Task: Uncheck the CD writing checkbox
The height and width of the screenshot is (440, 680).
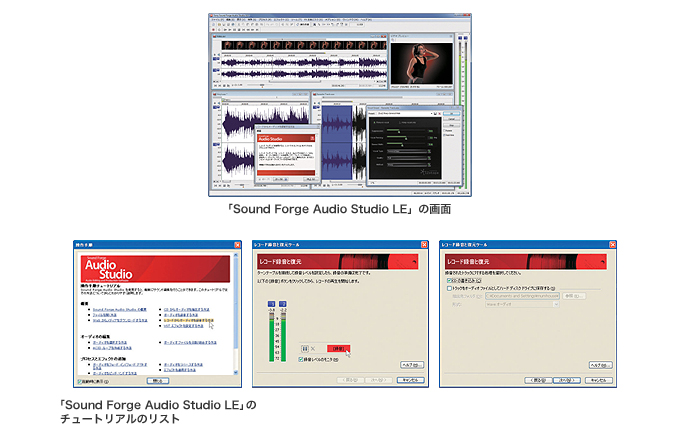Action: (x=449, y=280)
